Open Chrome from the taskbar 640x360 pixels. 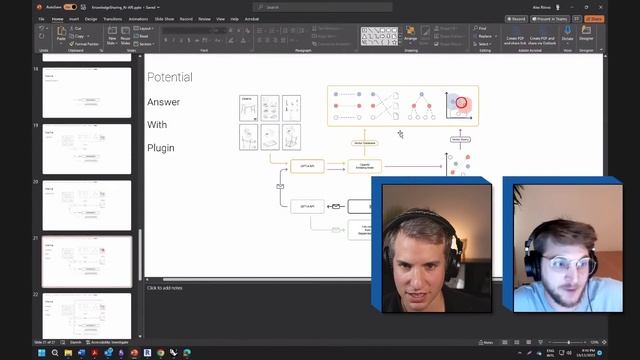tap(160, 353)
